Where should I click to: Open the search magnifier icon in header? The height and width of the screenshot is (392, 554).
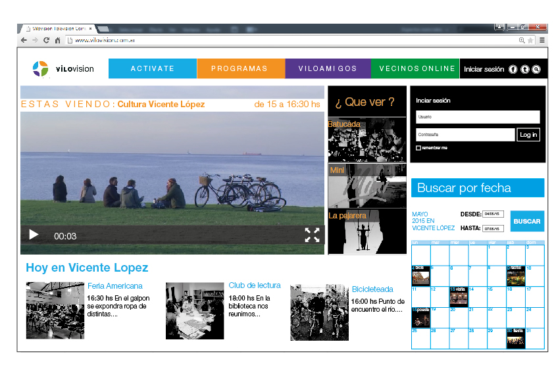pyautogui.click(x=536, y=69)
